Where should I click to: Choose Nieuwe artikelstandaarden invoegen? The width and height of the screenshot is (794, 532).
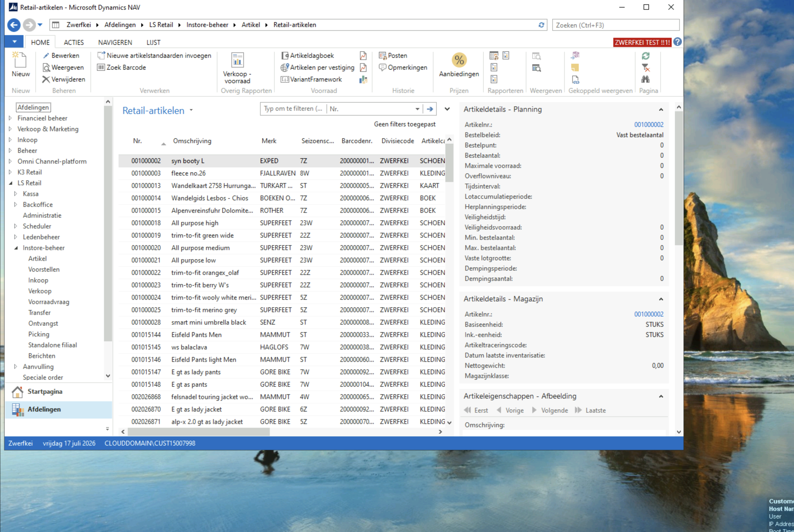point(154,55)
